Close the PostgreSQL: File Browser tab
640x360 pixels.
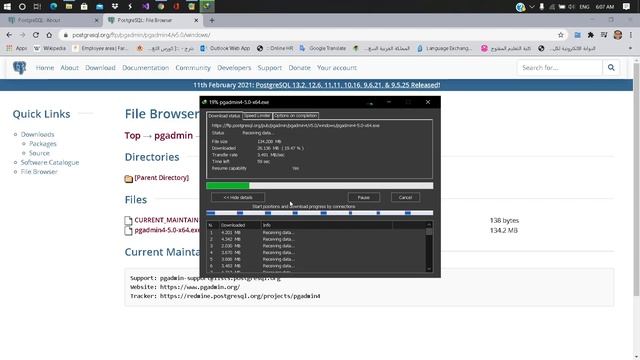[x=196, y=20]
